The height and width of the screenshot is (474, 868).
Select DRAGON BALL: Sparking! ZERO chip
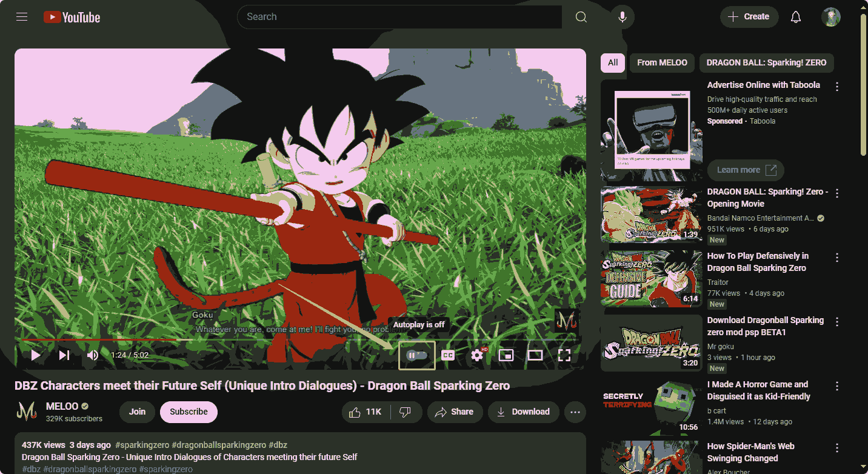(766, 62)
